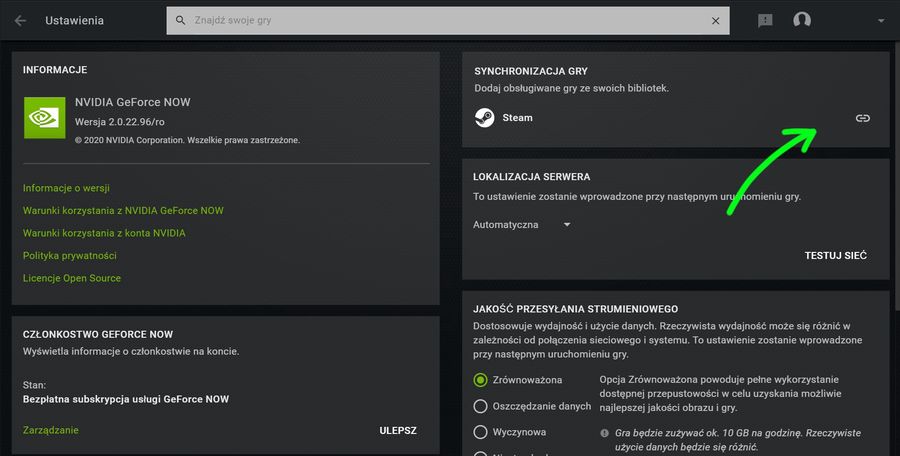The height and width of the screenshot is (456, 900).
Task: Clear the search field with the X
Action: (x=715, y=21)
